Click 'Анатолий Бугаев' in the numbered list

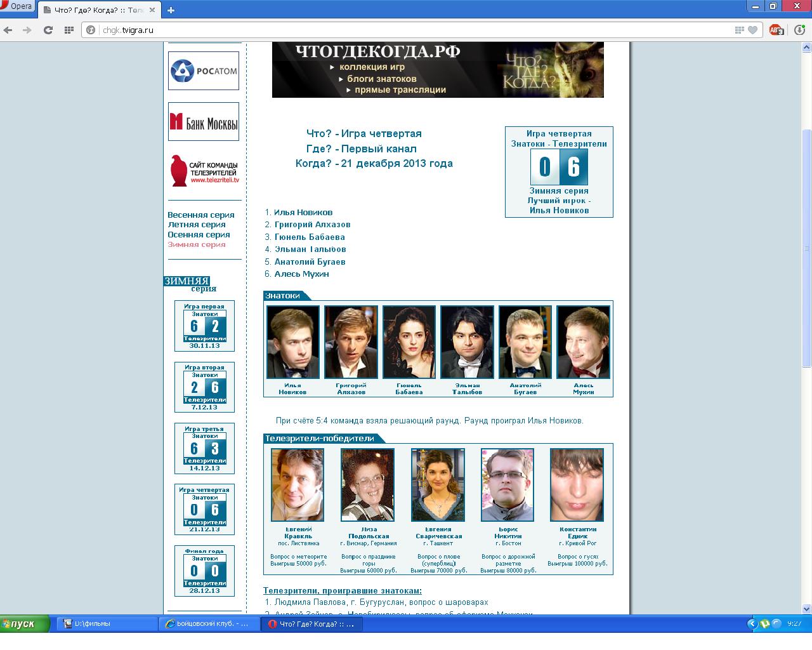[x=310, y=262]
